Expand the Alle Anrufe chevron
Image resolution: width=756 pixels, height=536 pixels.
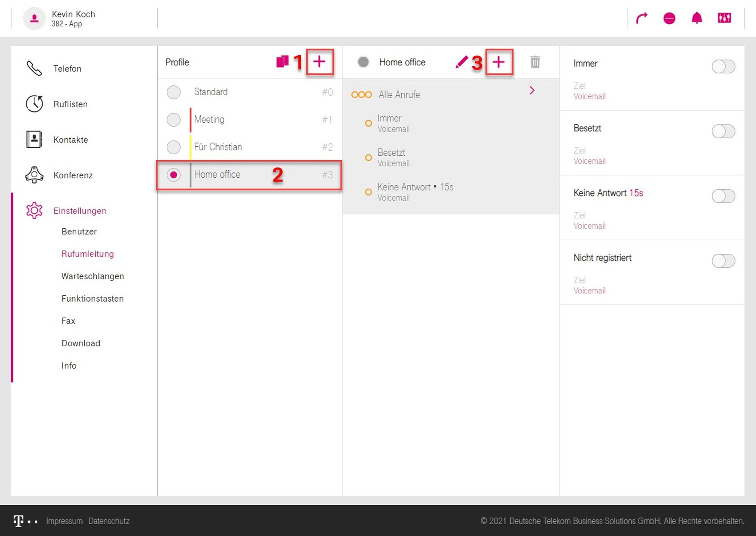[x=532, y=90]
